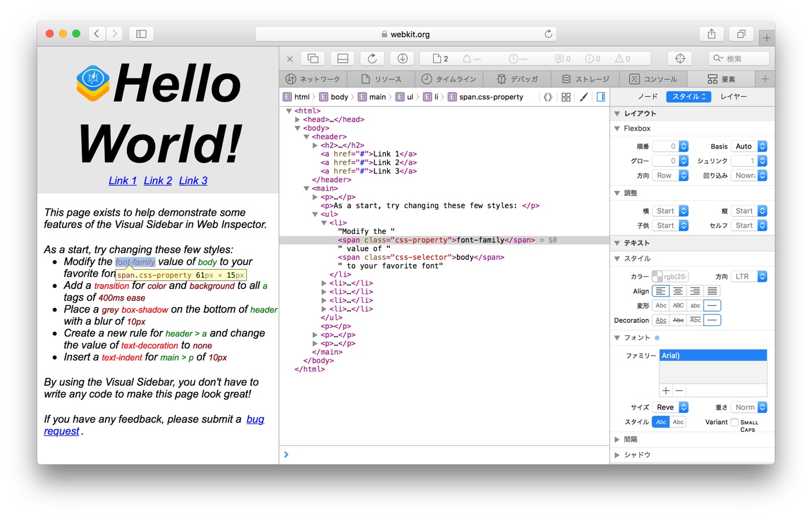This screenshot has width=812, height=517.
Task: Open the ネットワーク tab
Action: click(313, 79)
